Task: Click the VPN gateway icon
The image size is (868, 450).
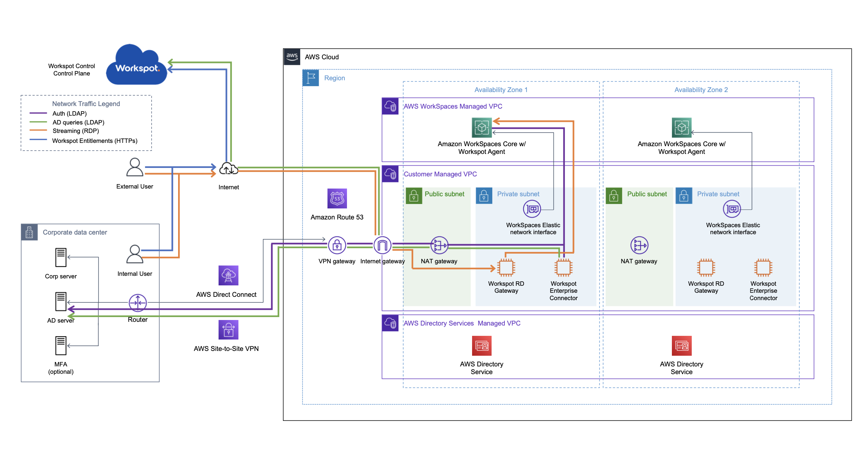Action: click(337, 246)
